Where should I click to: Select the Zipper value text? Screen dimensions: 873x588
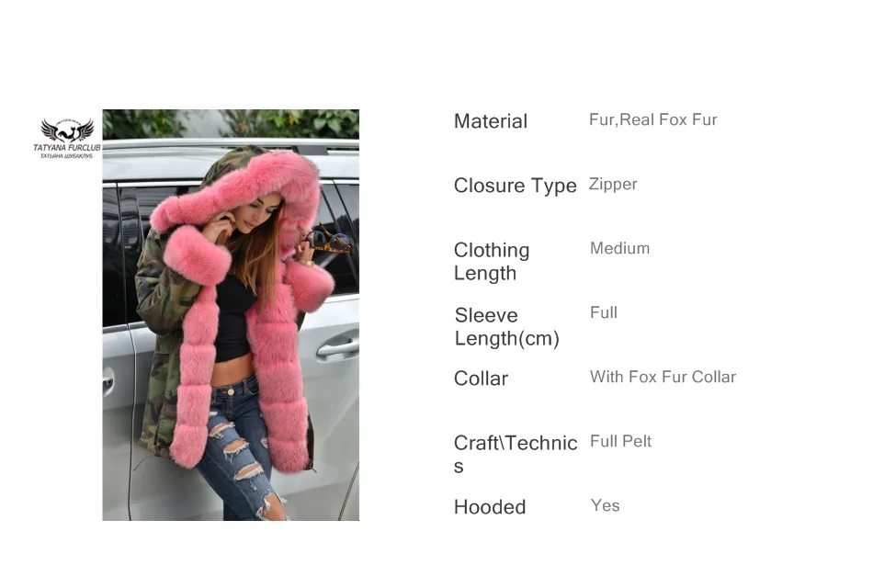tap(612, 185)
